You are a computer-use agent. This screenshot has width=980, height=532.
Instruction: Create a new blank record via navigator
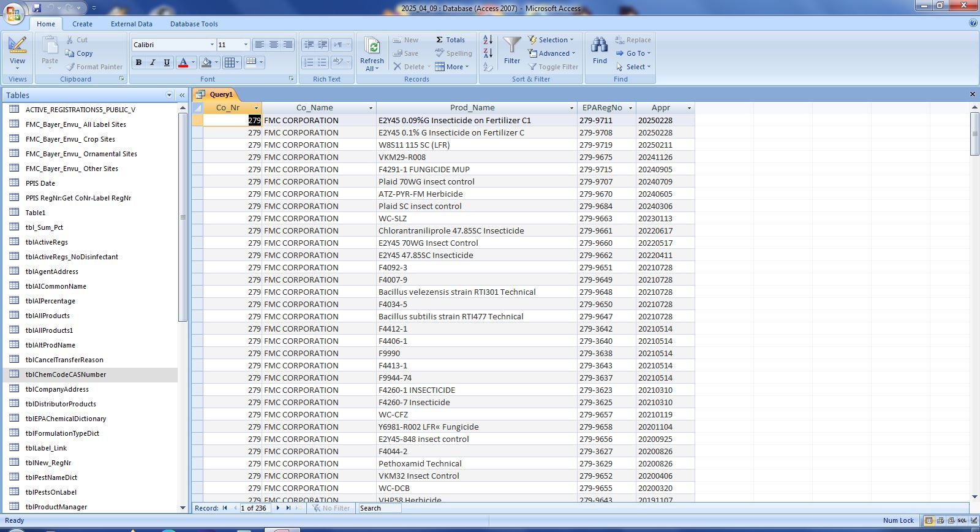299,508
